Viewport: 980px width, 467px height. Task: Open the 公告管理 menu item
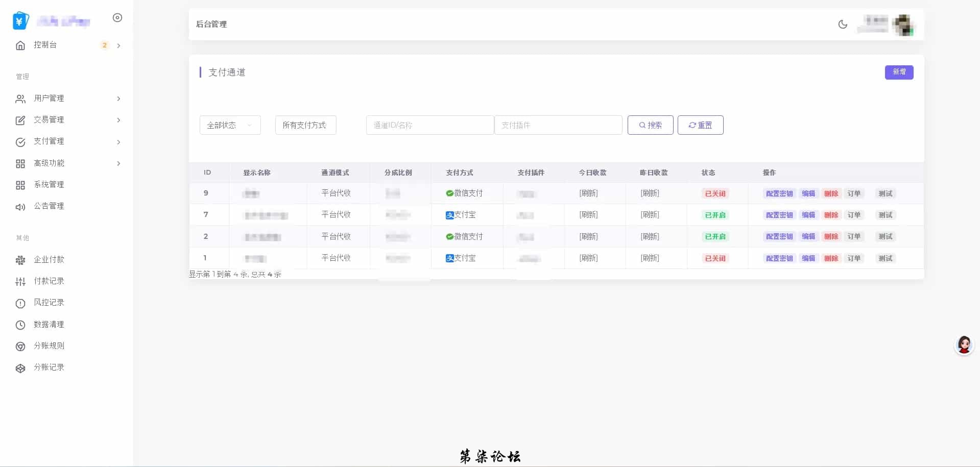tap(49, 206)
